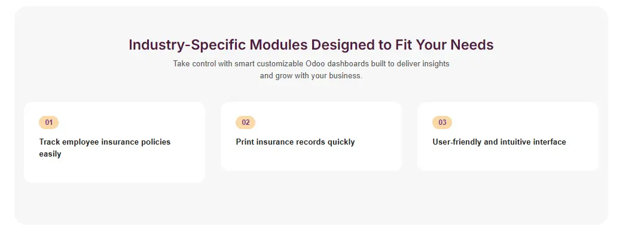Click the orange 03 number badge

[442, 122]
